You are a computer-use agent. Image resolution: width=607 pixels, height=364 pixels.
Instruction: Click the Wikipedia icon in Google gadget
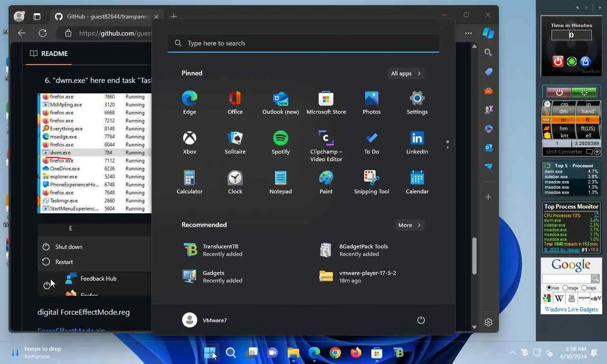pyautogui.click(x=559, y=298)
